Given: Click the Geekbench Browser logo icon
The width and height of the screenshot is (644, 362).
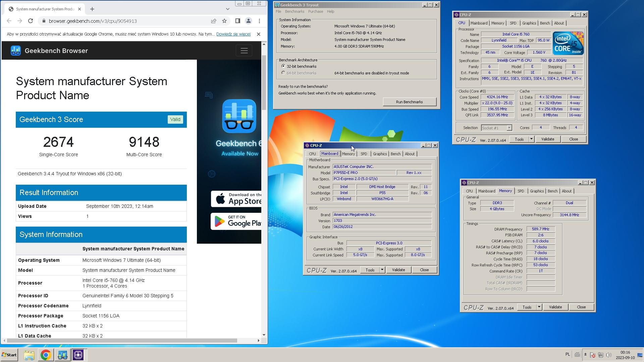Looking at the screenshot, I should pyautogui.click(x=16, y=51).
